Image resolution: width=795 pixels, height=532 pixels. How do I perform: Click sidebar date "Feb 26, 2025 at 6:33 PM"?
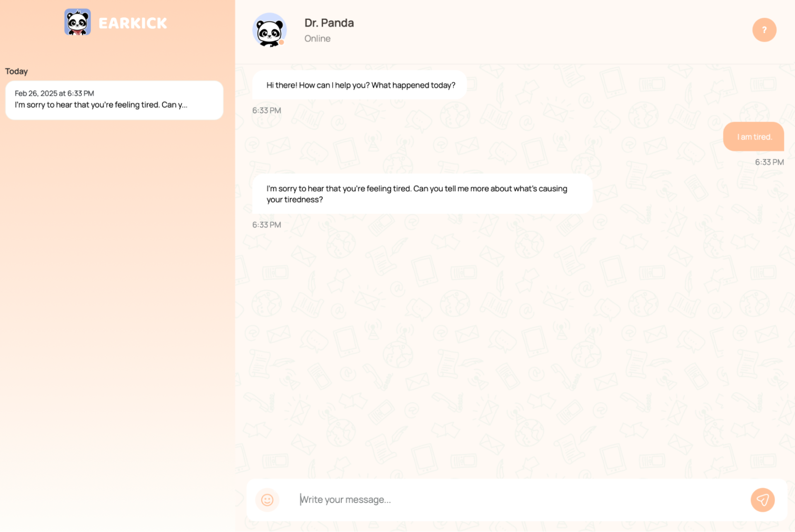[x=54, y=93]
